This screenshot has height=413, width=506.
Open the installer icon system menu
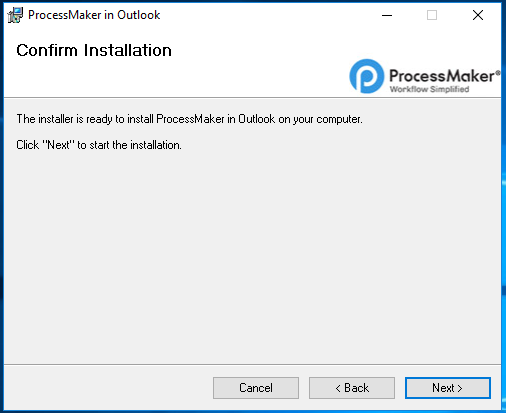click(15, 15)
